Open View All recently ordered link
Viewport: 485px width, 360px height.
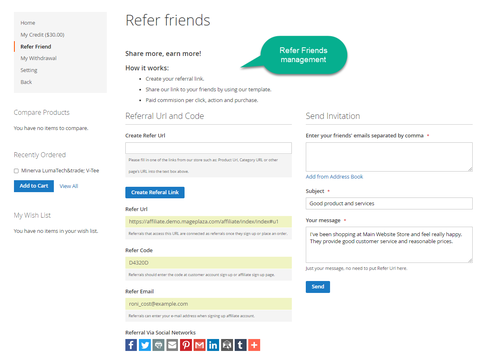69,186
